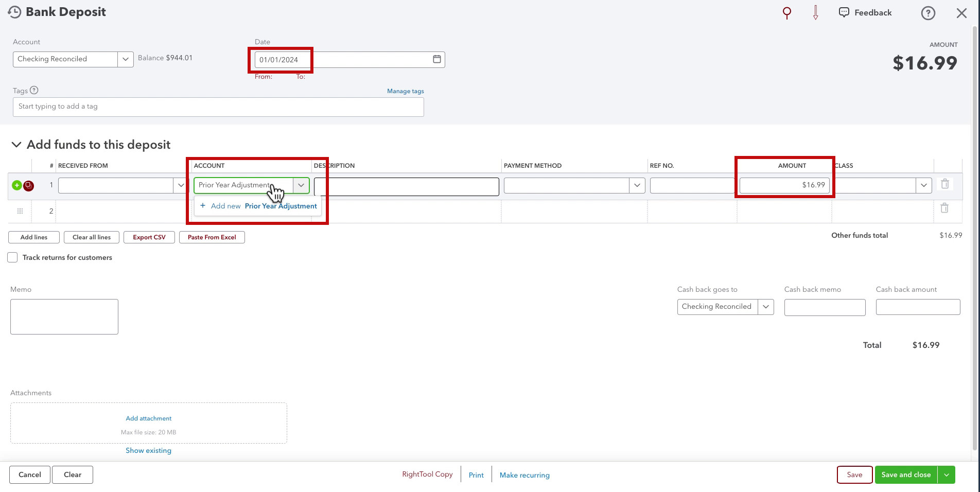The image size is (980, 492).
Task: Click the Balance $944.01 text
Action: 165,58
